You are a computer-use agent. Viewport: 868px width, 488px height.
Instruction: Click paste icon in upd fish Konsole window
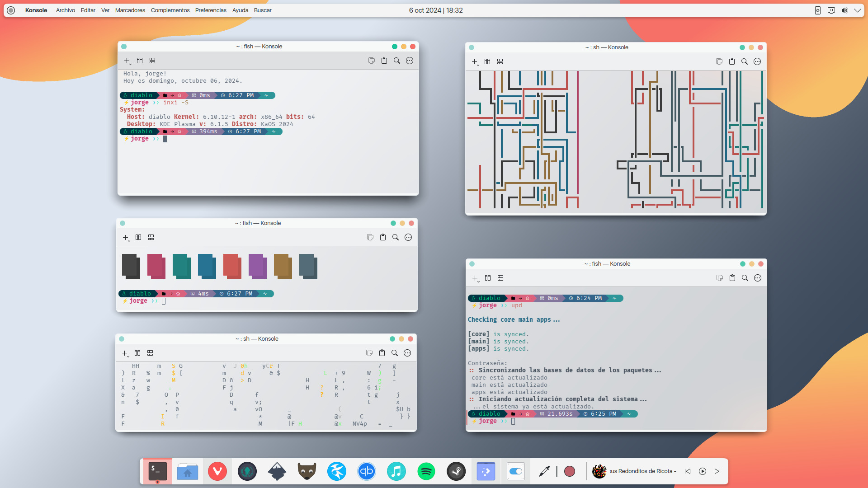click(732, 278)
